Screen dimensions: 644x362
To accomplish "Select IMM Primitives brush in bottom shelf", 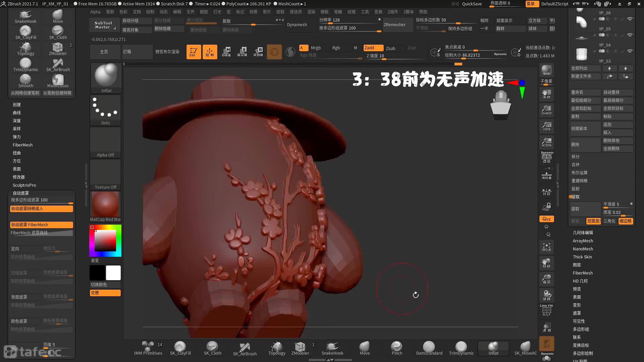I will pyautogui.click(x=148, y=349).
